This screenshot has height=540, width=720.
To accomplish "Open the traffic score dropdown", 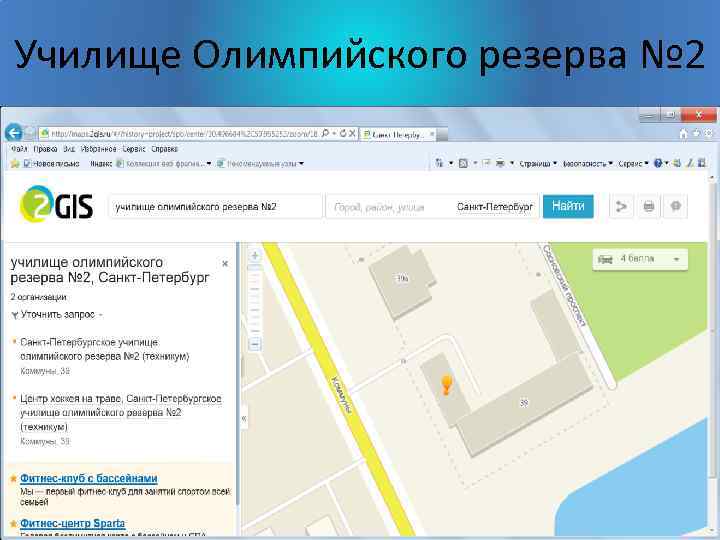I will pyautogui.click(x=676, y=259).
